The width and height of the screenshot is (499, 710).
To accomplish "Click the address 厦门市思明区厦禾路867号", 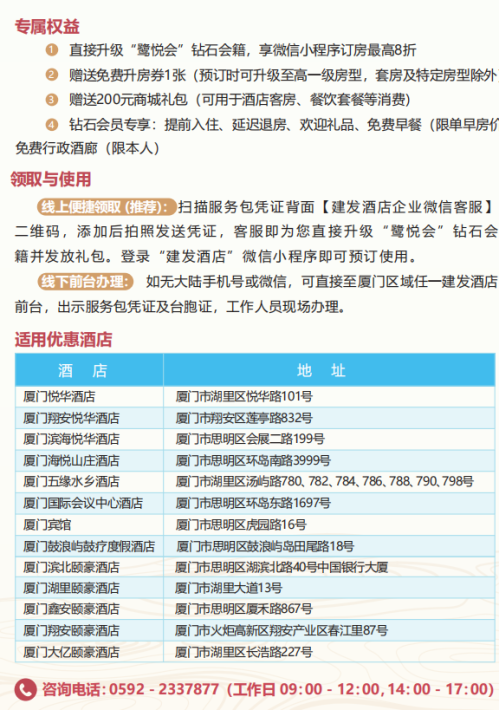I will tap(244, 609).
